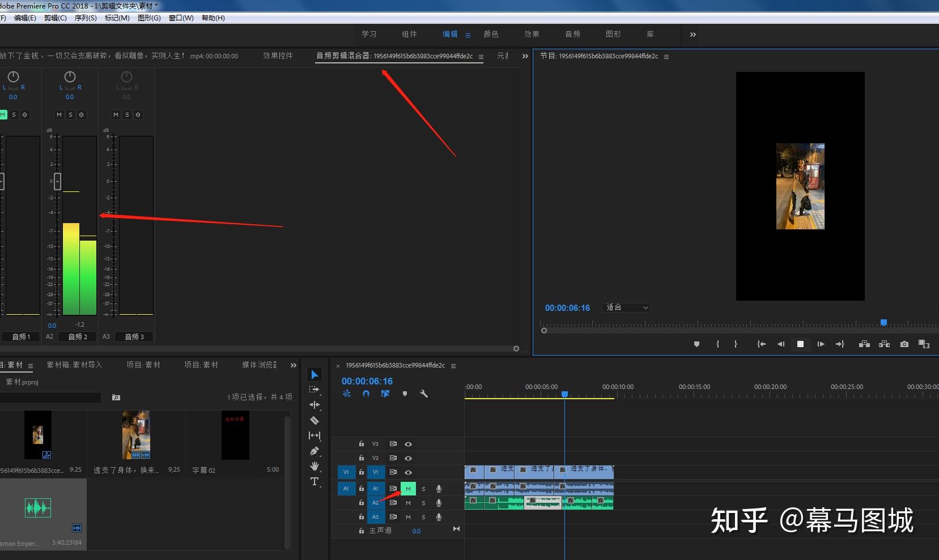Select the Type tool

click(x=315, y=481)
